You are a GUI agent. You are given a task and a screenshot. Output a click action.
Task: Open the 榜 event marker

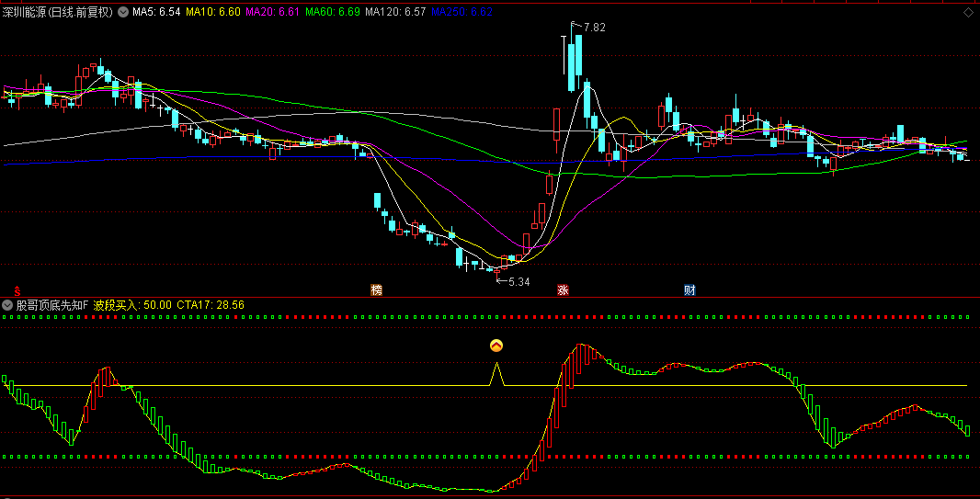(376, 289)
